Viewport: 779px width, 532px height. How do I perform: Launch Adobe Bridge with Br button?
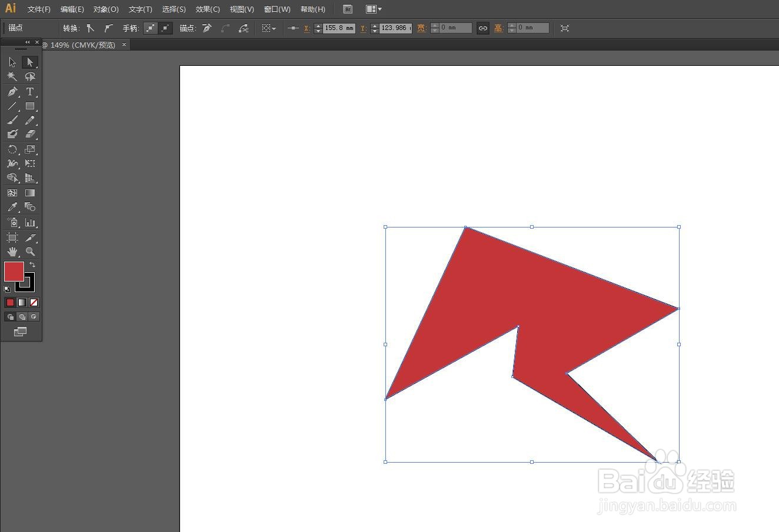click(348, 9)
